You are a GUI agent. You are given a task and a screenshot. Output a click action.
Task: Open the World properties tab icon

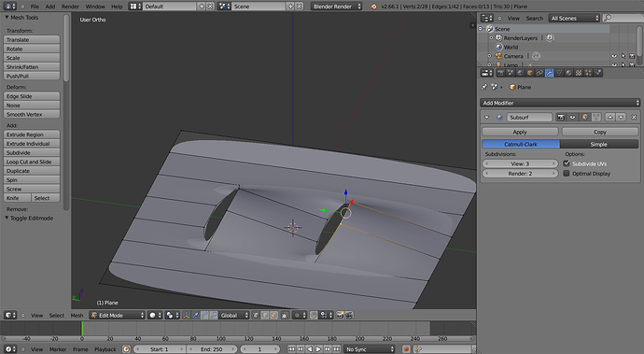pyautogui.click(x=521, y=73)
